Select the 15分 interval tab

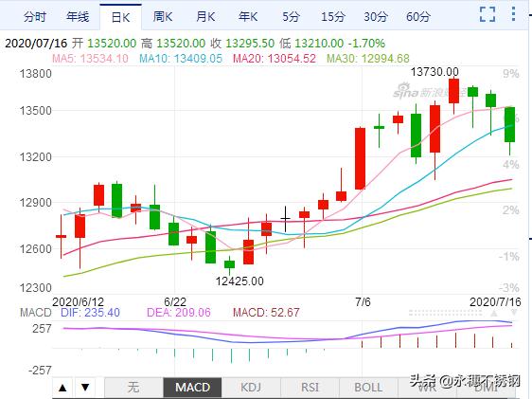[x=333, y=16]
